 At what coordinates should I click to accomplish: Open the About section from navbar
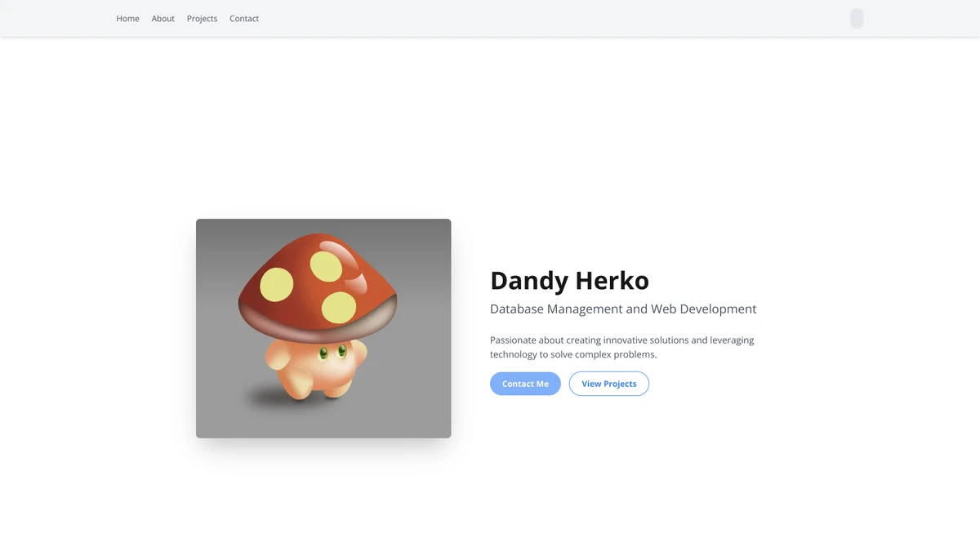click(x=163, y=19)
